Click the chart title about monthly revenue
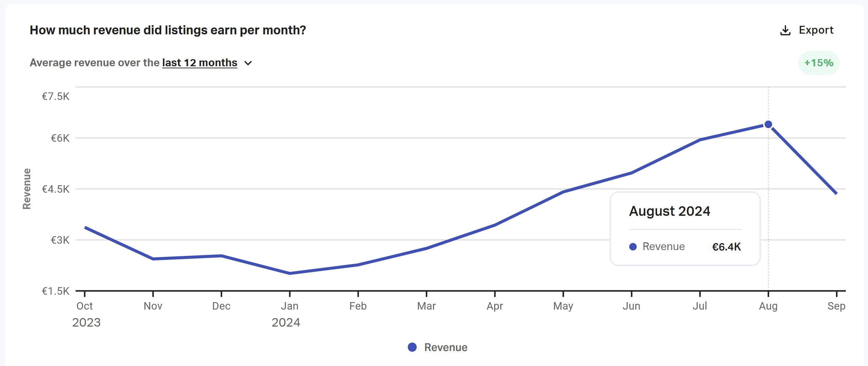Viewport: 868px width, 366px height. pyautogui.click(x=168, y=30)
